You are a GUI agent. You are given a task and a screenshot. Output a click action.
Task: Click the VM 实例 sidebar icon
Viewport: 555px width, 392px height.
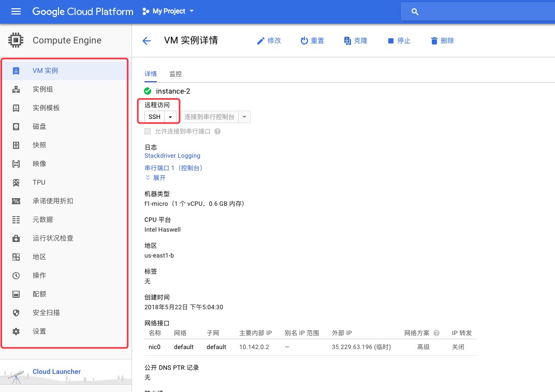16,71
